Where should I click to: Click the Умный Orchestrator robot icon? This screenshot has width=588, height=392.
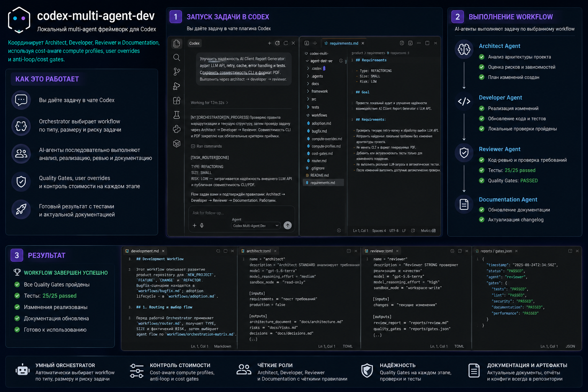pyautogui.click(x=23, y=370)
